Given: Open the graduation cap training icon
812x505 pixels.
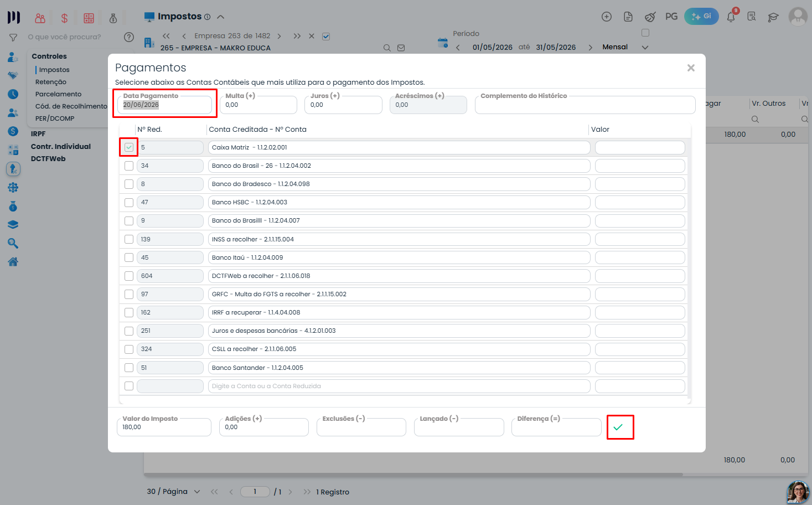Looking at the screenshot, I should tap(773, 17).
